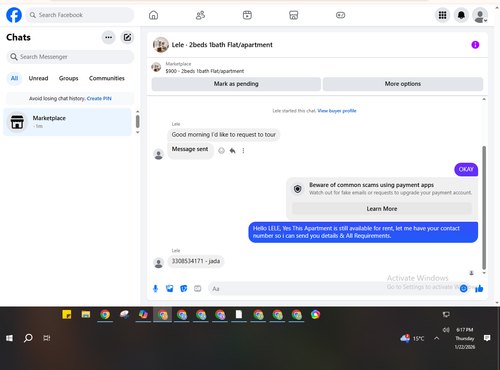The image size is (500, 370).
Task: Open the Gaming icon in top navigation
Action: point(340,15)
